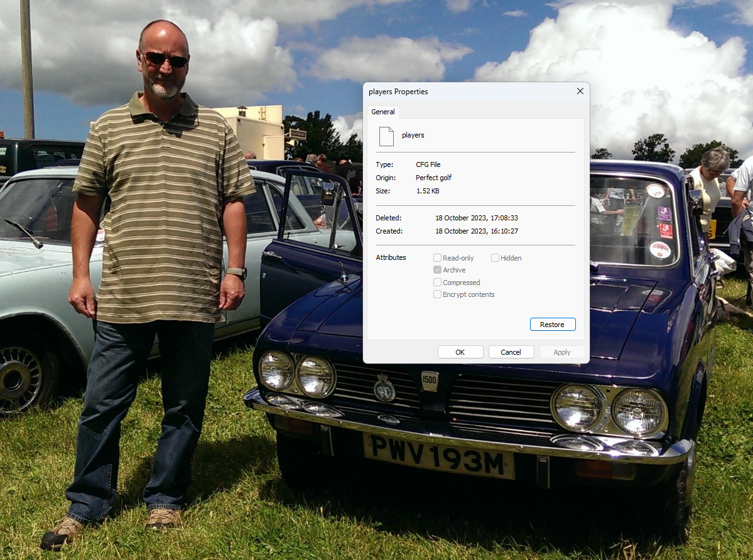Tick the Encrypt contents checkbox
753x560 pixels.
[x=437, y=294]
